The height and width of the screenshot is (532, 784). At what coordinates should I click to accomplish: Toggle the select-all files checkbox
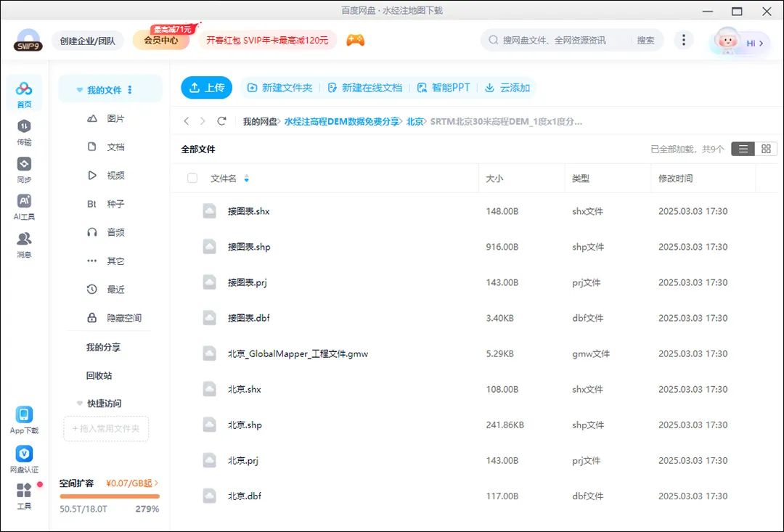point(192,178)
